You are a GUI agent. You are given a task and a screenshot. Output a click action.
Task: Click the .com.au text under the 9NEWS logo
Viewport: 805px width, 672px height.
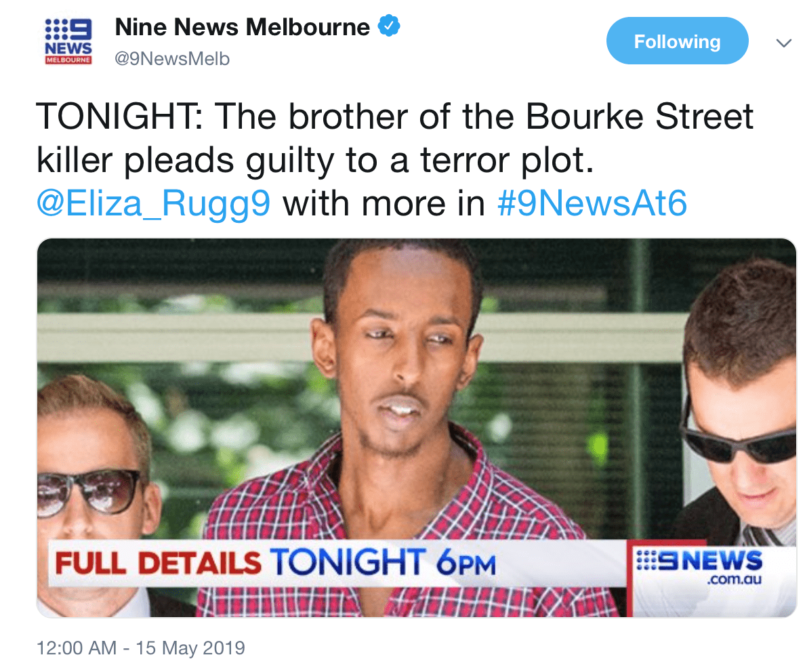coord(734,580)
